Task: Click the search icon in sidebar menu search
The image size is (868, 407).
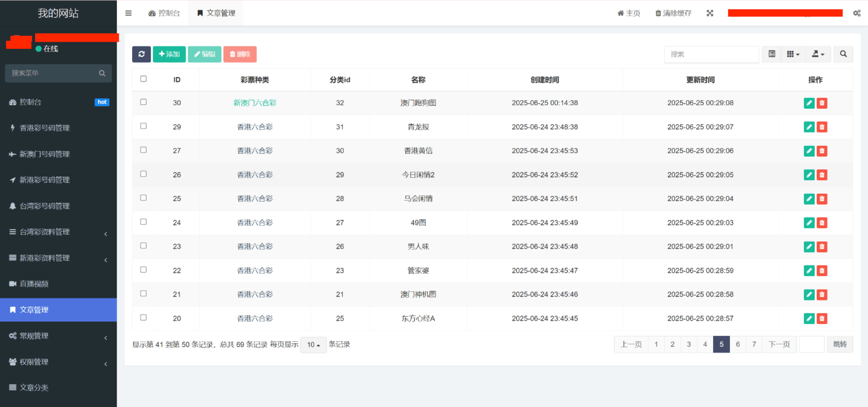Action: (102, 73)
